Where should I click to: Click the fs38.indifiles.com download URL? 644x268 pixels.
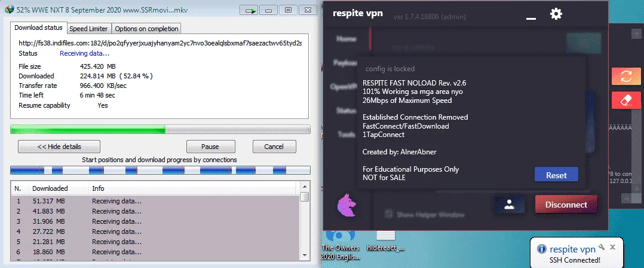click(x=160, y=43)
